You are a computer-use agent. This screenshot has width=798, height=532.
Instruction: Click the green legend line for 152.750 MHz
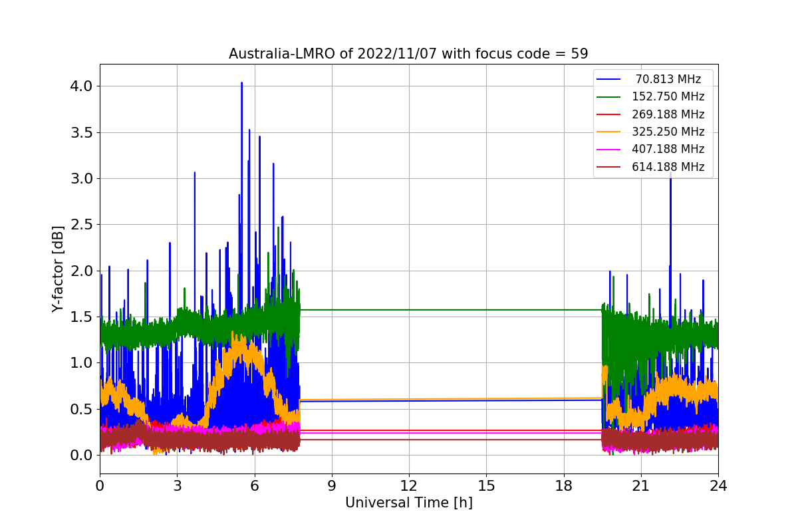pos(609,97)
